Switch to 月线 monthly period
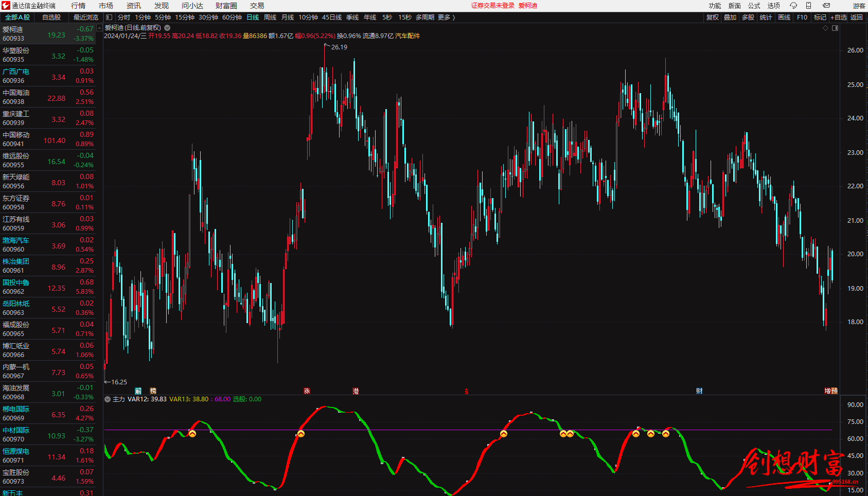 coord(288,17)
